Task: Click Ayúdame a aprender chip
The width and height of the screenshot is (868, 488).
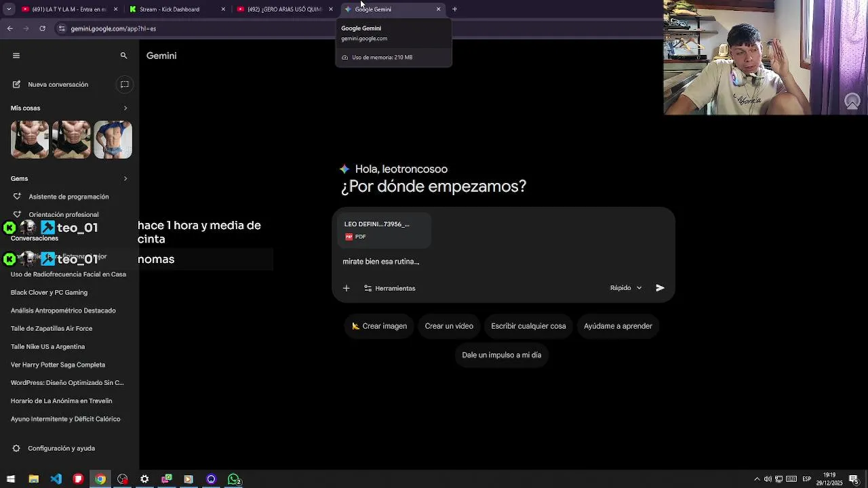Action: tap(618, 326)
